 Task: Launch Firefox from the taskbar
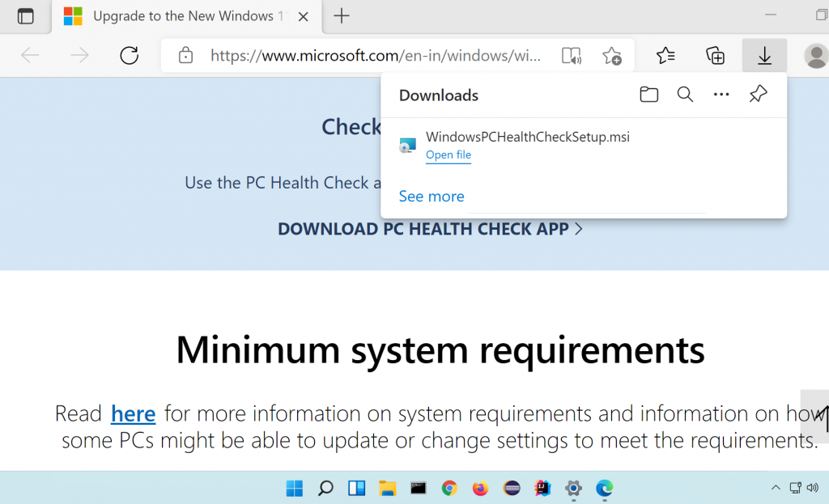480,488
